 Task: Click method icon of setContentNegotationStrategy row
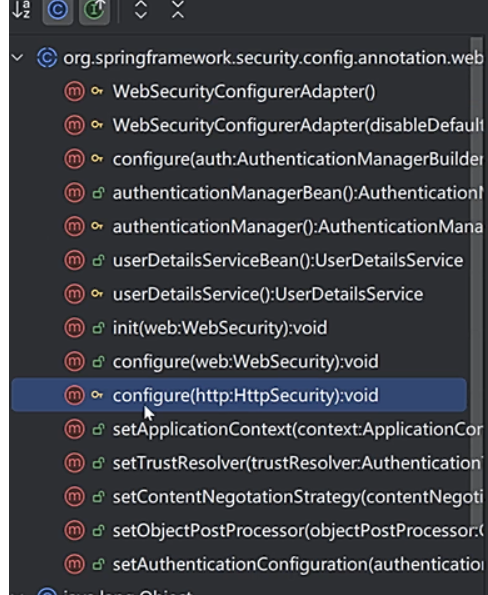[x=74, y=497]
